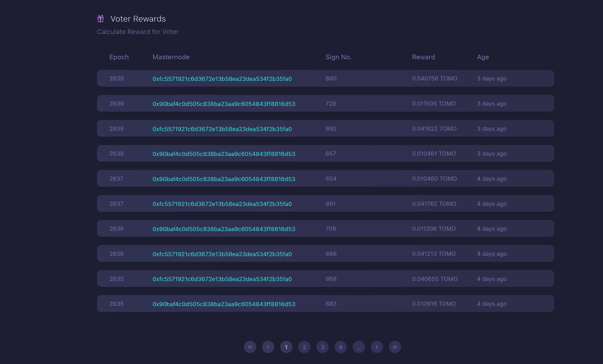Open masternode link with sign number 654

[224, 179]
